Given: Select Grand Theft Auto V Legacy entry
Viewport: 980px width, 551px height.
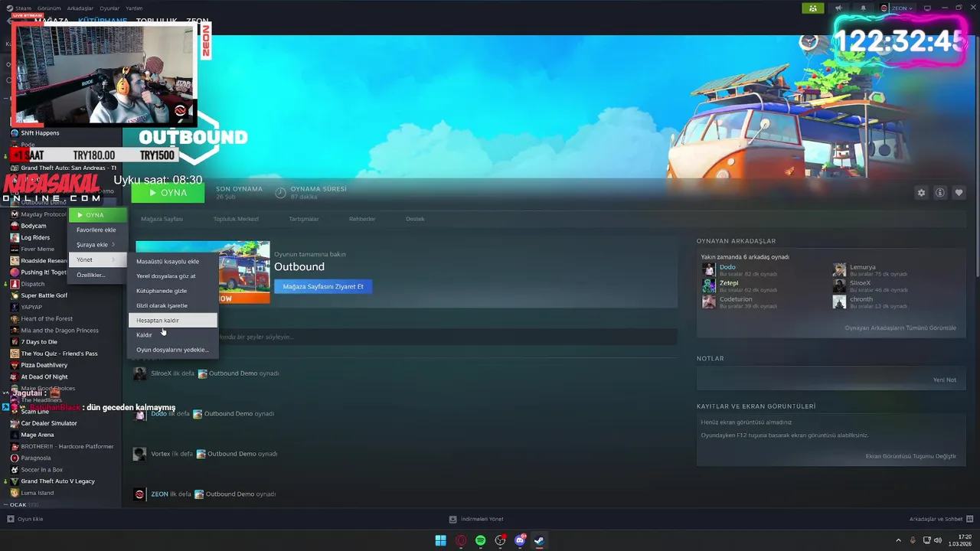Looking at the screenshot, I should 57,481.
